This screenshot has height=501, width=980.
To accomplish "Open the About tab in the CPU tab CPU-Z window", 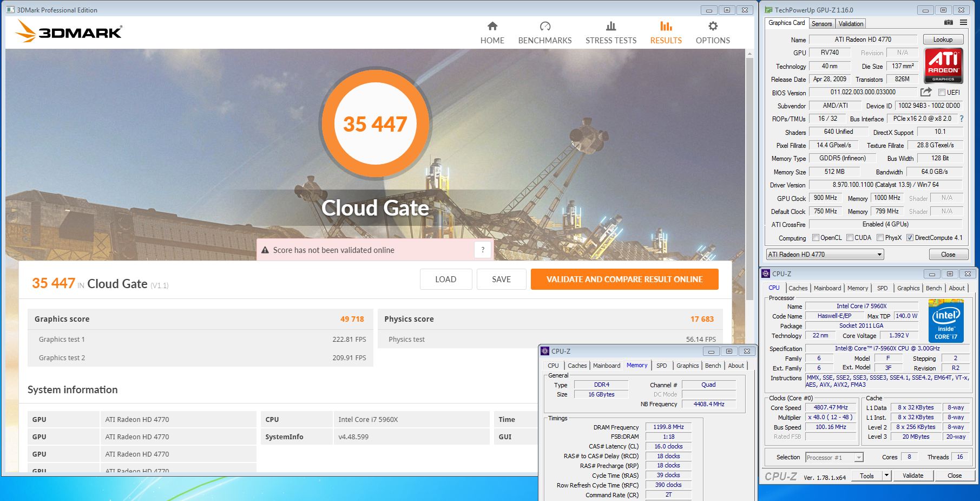I will pyautogui.click(x=956, y=288).
